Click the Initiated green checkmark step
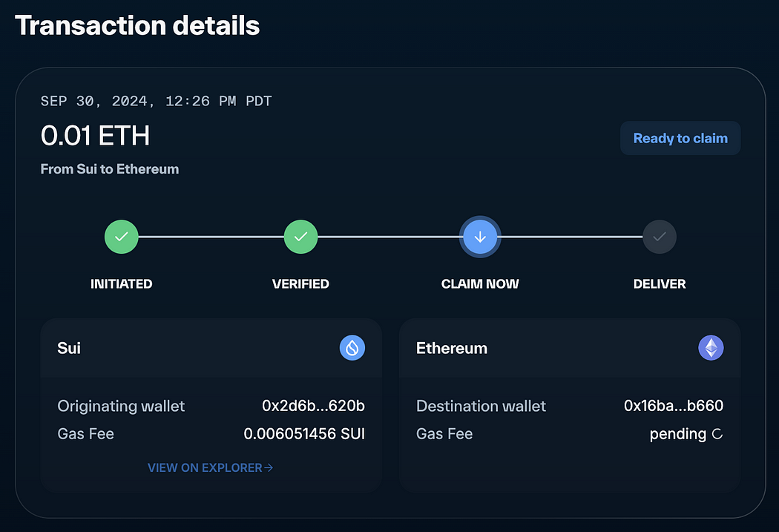Image resolution: width=779 pixels, height=532 pixels. [121, 237]
